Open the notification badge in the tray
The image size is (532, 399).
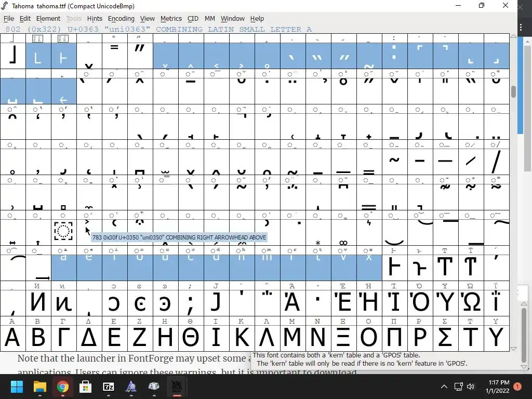(517, 387)
